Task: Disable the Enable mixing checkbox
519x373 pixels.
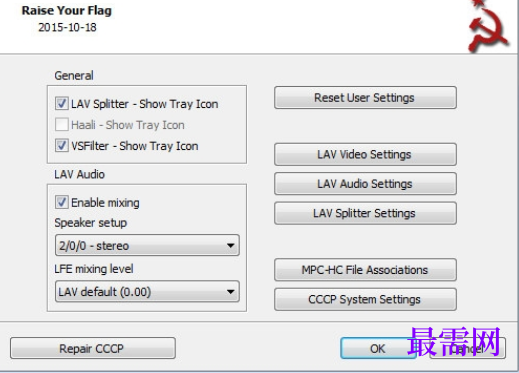Action: point(62,202)
